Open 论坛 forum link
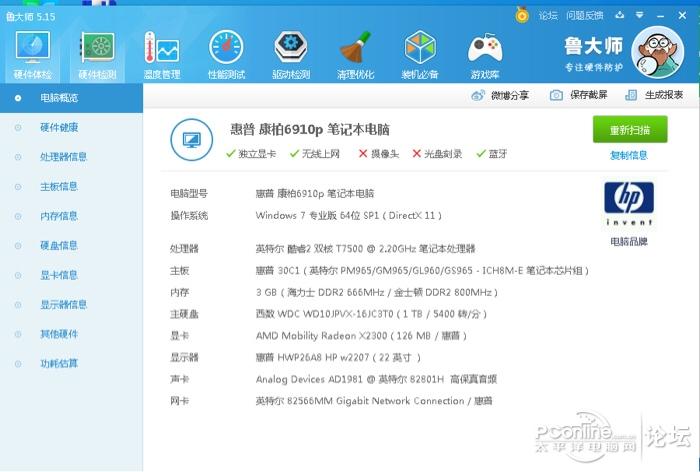 click(548, 16)
